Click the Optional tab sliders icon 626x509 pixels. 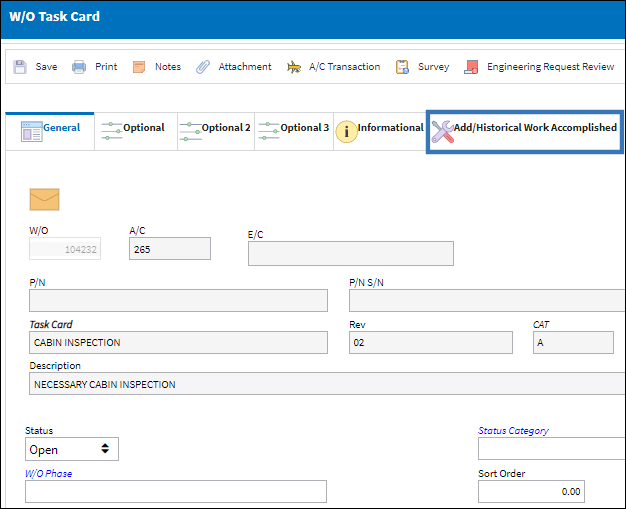click(112, 131)
